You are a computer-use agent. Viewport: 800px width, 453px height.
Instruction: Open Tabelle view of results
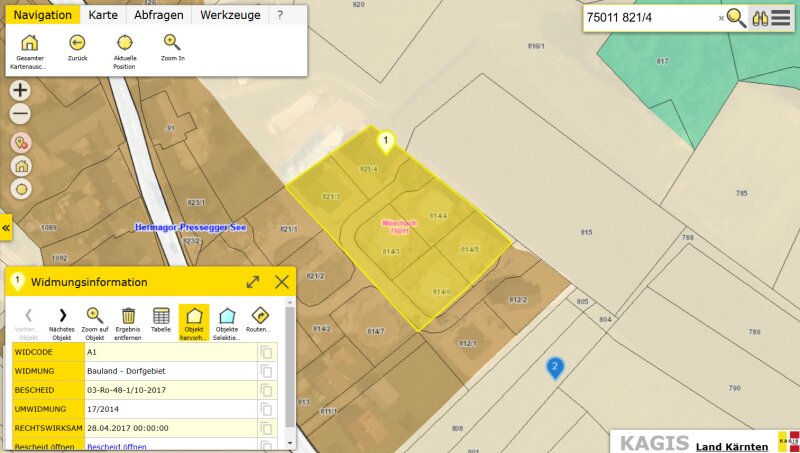(161, 316)
